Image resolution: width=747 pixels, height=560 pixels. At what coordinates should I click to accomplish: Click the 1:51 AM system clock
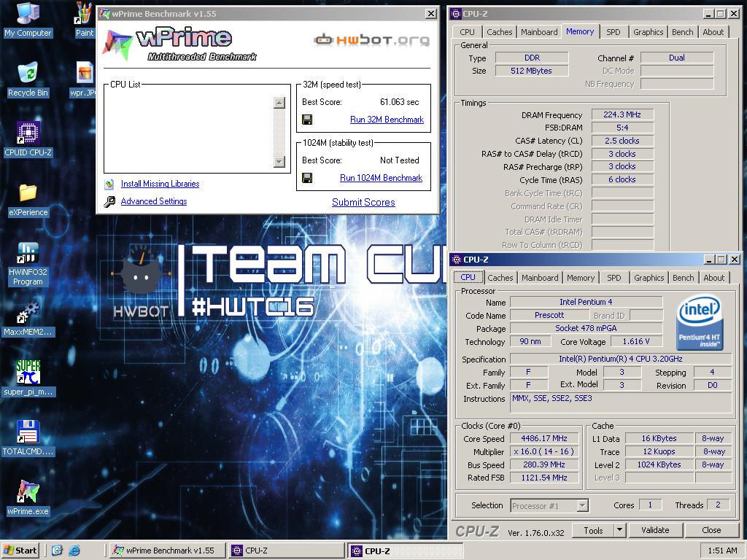point(722,551)
